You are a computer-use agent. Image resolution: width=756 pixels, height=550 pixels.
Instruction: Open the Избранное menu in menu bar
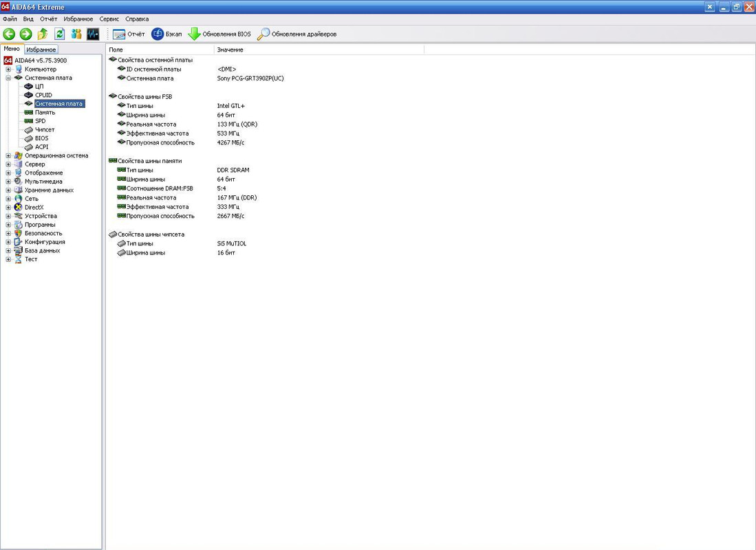78,19
